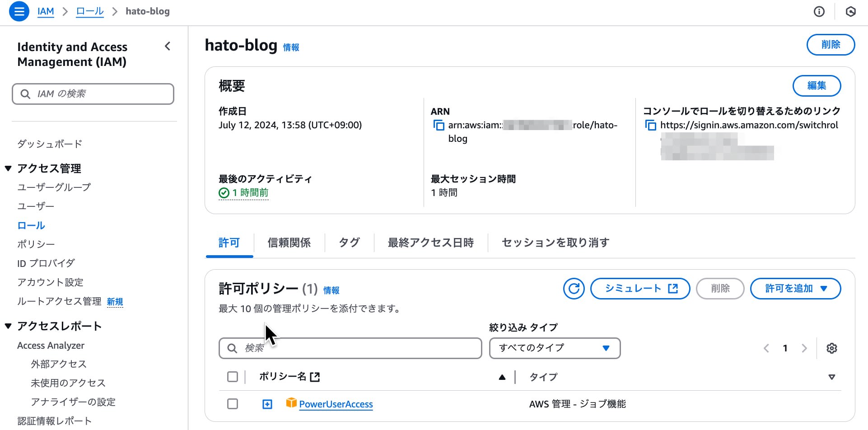
Task: Open ポリシー in sidebar
Action: coord(36,244)
